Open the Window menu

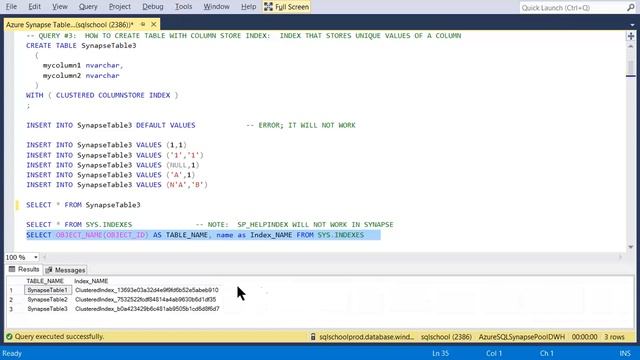pos(216,7)
